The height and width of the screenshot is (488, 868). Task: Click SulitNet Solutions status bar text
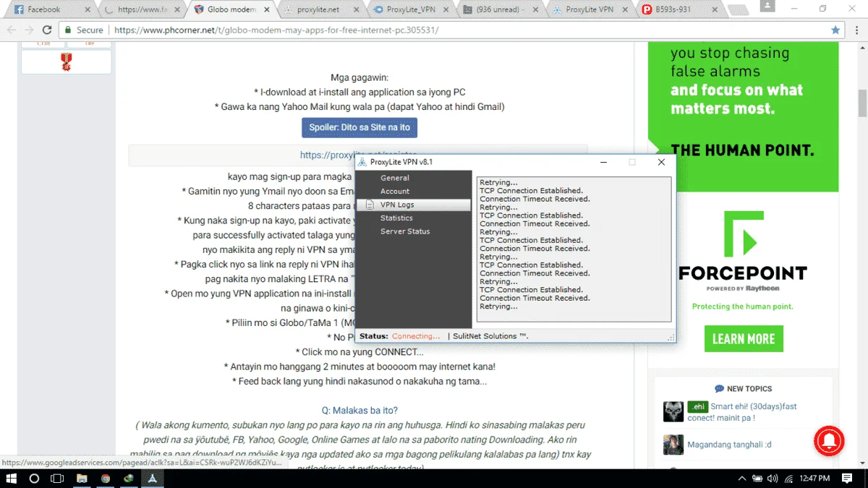tap(491, 336)
